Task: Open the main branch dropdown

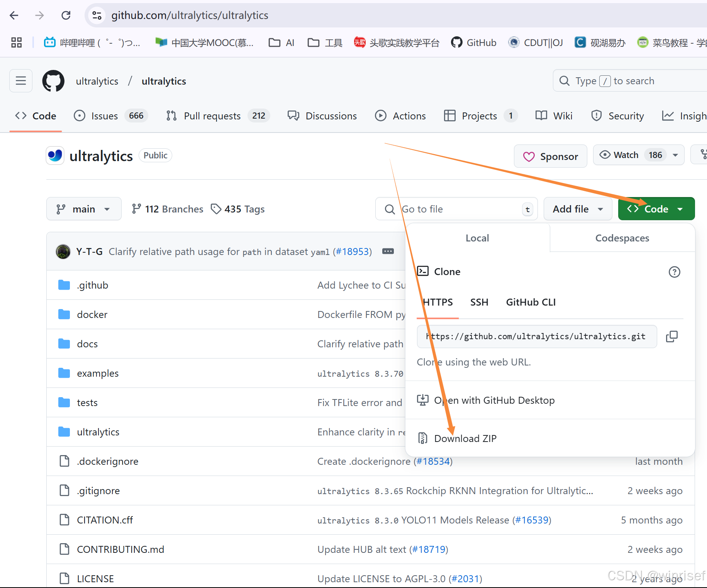Action: point(84,209)
